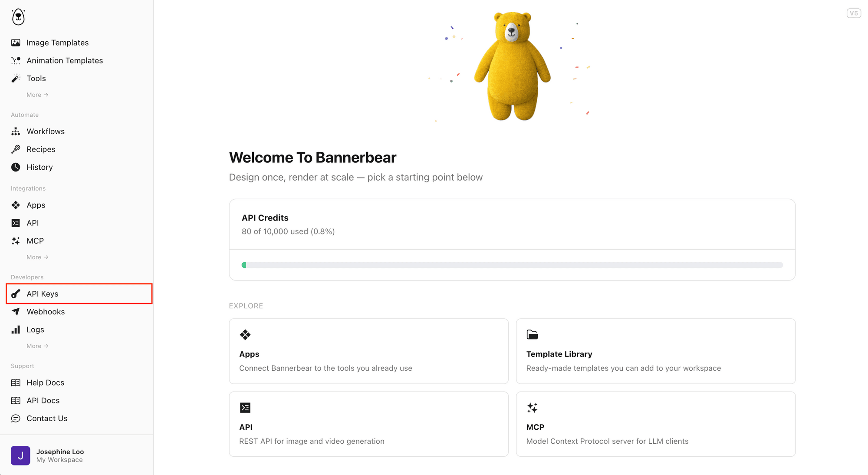Image resolution: width=868 pixels, height=475 pixels.
Task: Click the Help Docs book icon
Action: [x=16, y=383]
